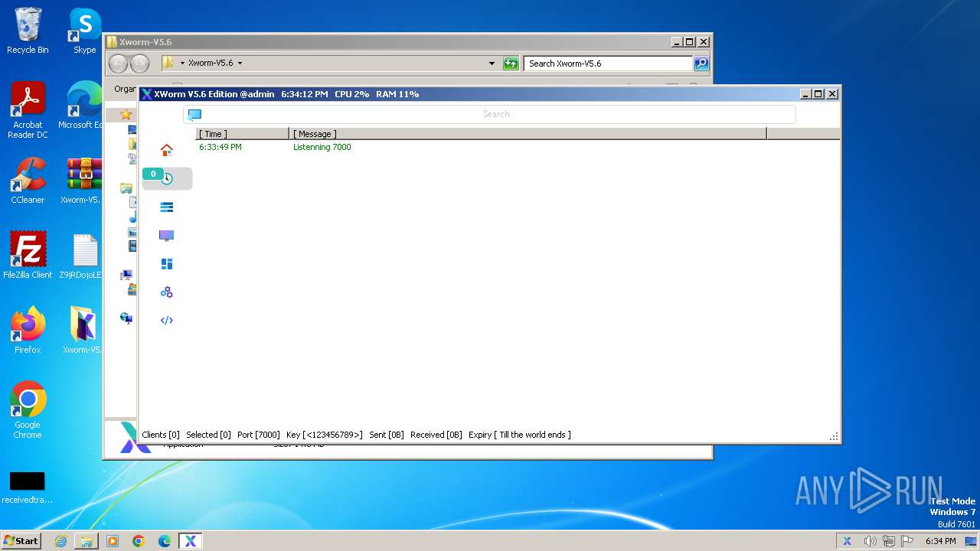Open Firefox desktop shortcut
The image size is (980, 551).
28,331
